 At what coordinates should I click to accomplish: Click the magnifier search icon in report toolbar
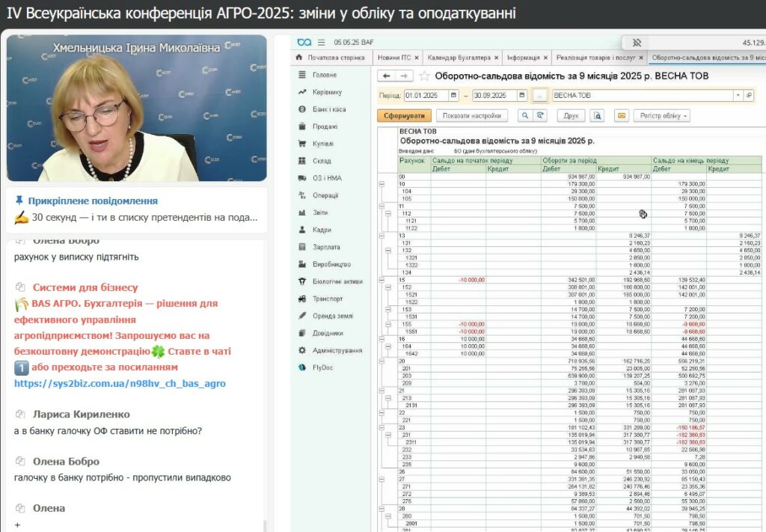click(524, 116)
